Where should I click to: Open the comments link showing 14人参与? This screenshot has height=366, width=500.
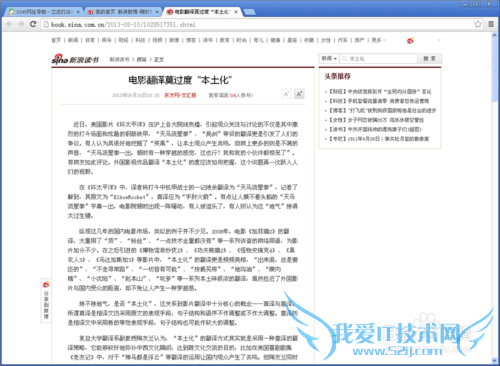[231, 95]
